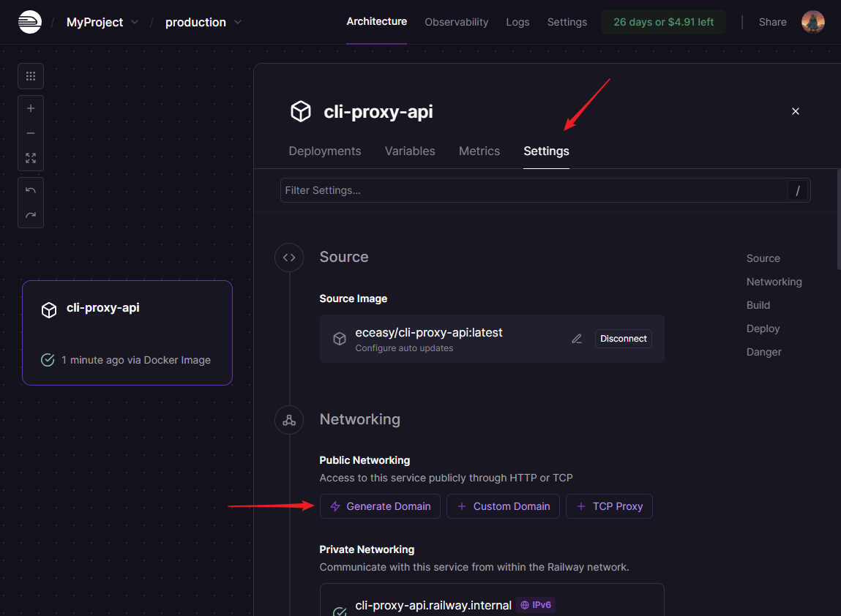Add a TCP Proxy
Image resolution: width=841 pixels, height=616 pixels.
609,506
